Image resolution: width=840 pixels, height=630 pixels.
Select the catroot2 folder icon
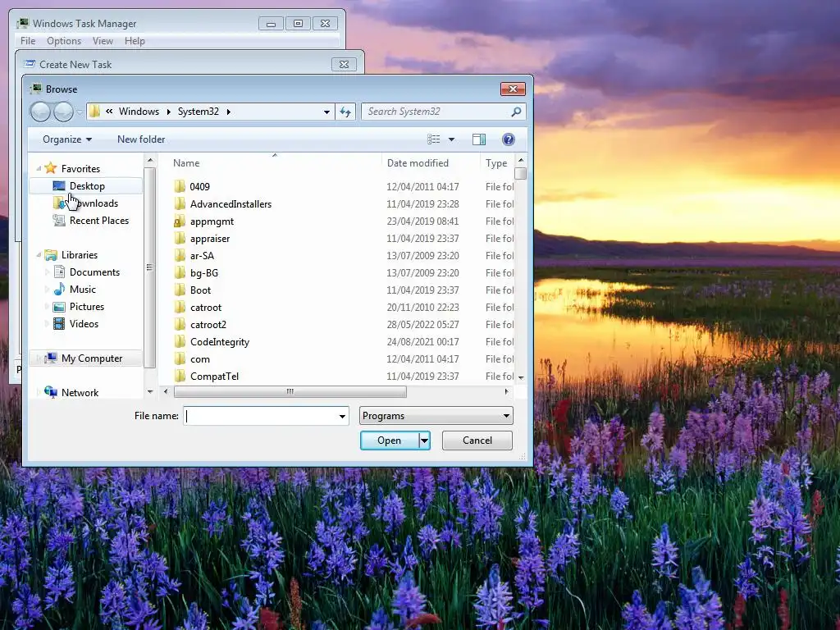pyautogui.click(x=180, y=325)
